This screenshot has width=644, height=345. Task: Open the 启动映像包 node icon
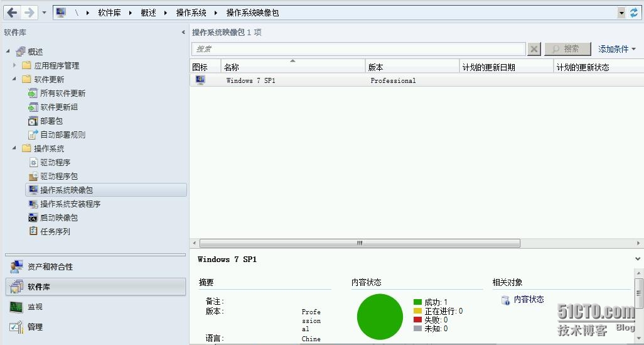(33, 217)
